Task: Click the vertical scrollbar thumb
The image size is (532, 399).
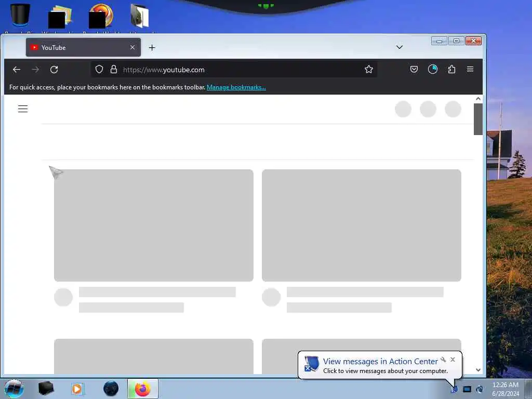Action: coord(478,119)
